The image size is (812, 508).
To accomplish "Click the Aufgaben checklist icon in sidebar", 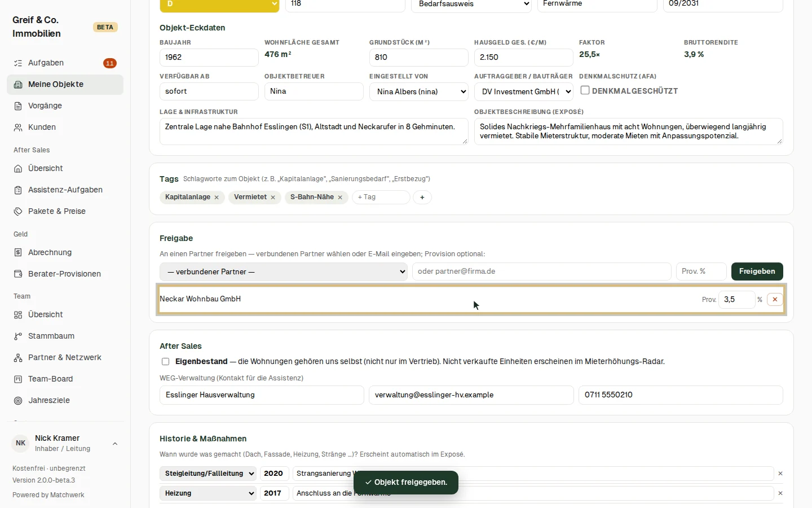I will coord(18,63).
